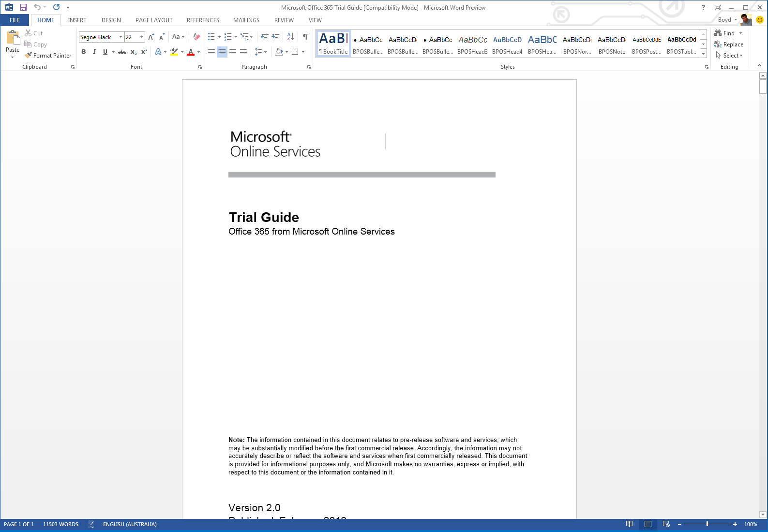
Task: Grow font size with the A-up icon
Action: tap(151, 37)
